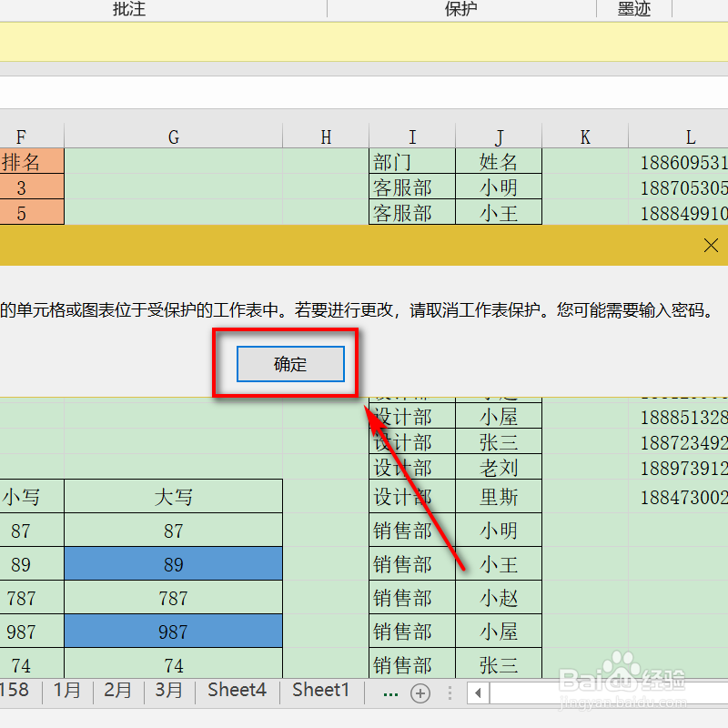Screen dimensions: 728x728
Task: Click the 墨迹 ribbon group label
Action: 633,9
